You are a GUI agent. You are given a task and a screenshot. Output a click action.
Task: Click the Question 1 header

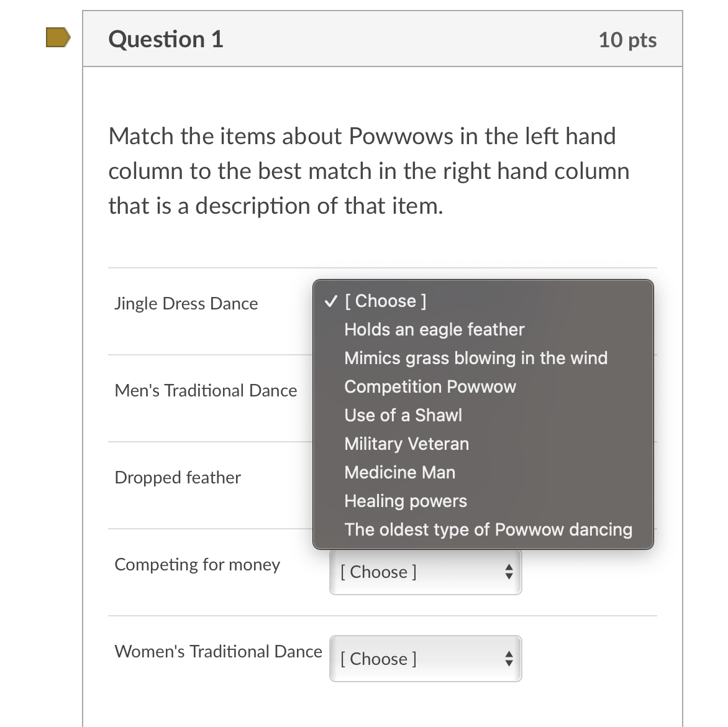click(x=165, y=39)
